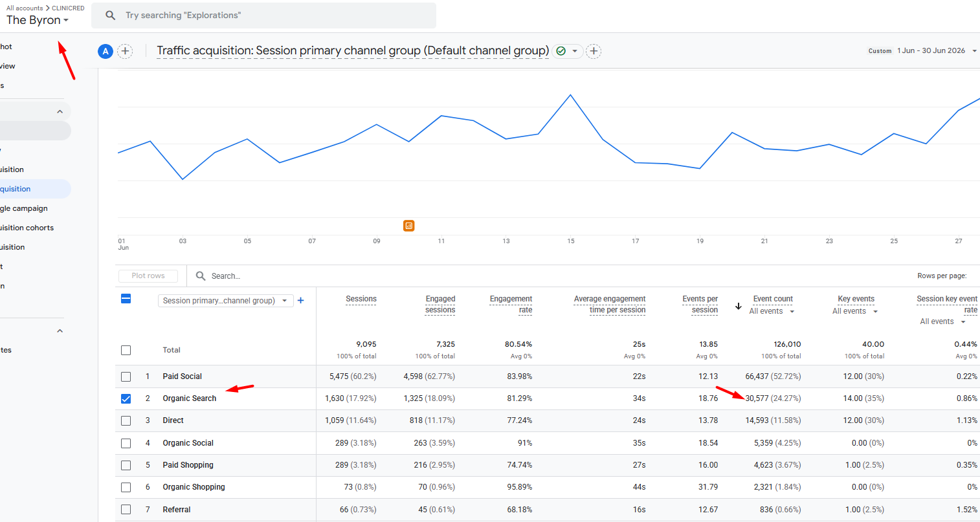
Task: Add a comparison with the dashed plus icon
Action: pos(125,51)
